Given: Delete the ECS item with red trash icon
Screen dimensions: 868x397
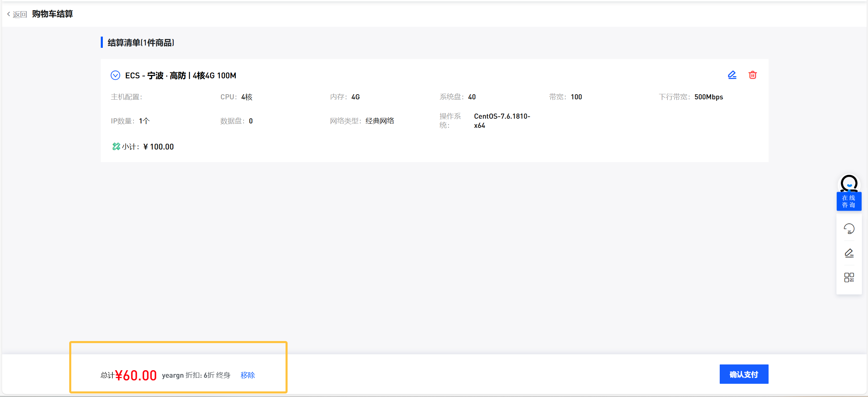Looking at the screenshot, I should tap(752, 75).
